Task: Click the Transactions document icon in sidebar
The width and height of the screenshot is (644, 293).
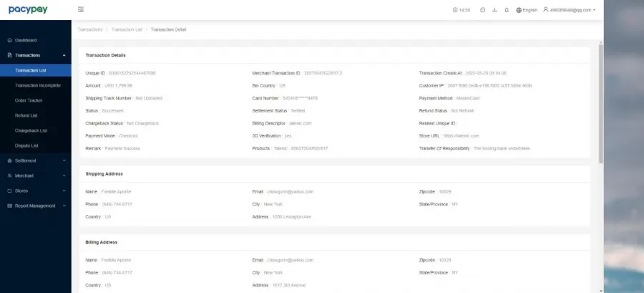Action: point(10,55)
